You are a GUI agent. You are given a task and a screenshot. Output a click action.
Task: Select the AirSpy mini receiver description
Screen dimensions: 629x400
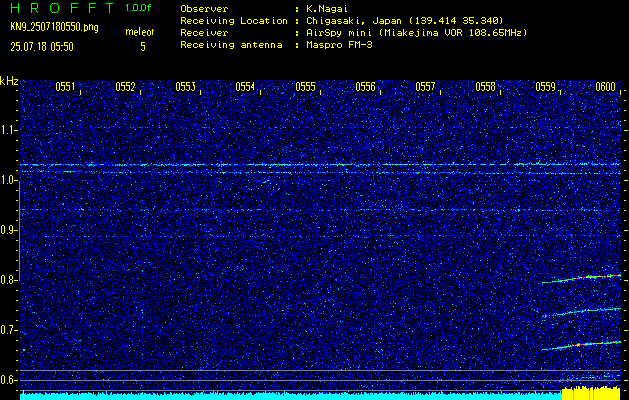pyautogui.click(x=416, y=33)
